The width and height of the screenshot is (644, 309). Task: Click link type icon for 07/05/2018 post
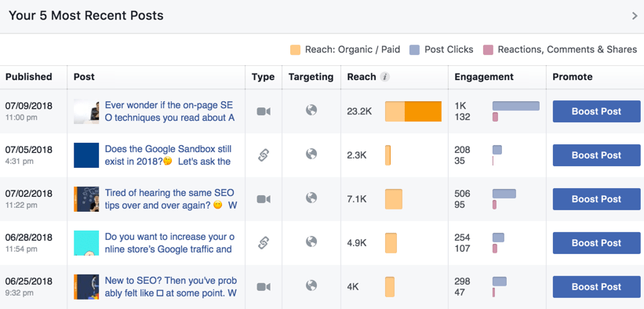[x=264, y=155]
